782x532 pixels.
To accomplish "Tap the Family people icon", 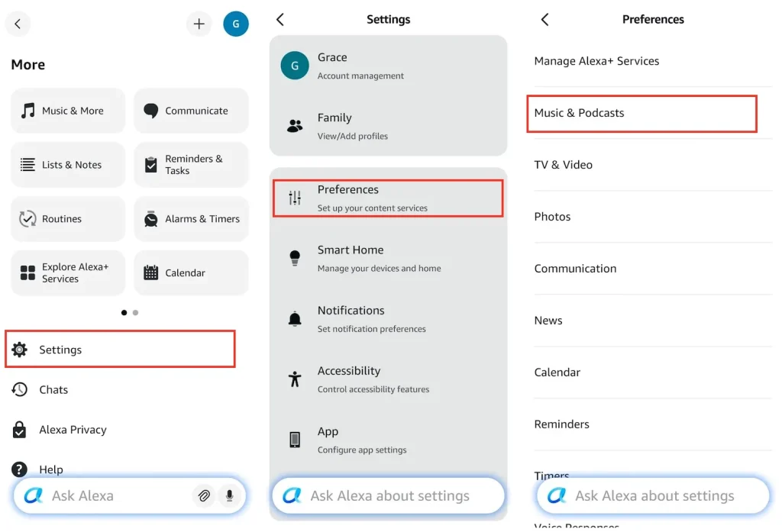I will coord(295,126).
